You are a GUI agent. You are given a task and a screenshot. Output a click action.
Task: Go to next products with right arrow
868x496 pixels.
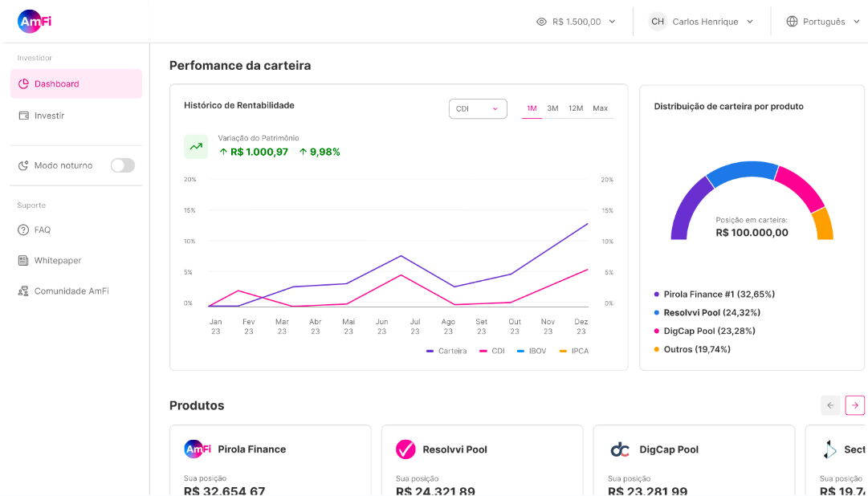click(854, 405)
